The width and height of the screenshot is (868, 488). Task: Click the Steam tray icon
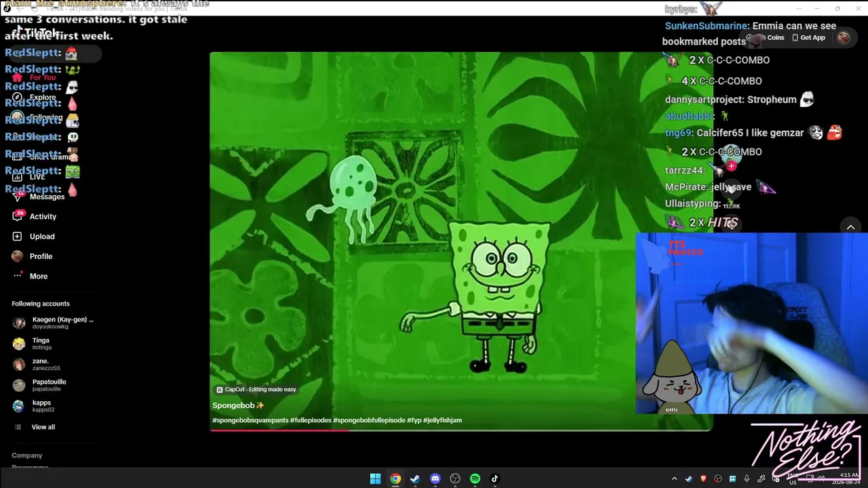688,479
